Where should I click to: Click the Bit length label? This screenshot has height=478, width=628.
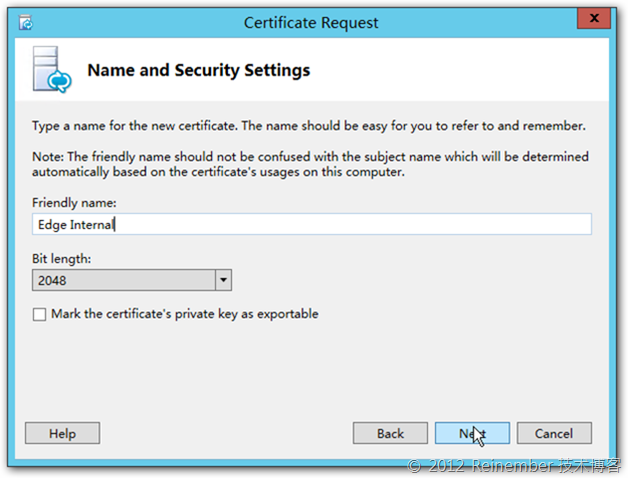pyautogui.click(x=62, y=259)
